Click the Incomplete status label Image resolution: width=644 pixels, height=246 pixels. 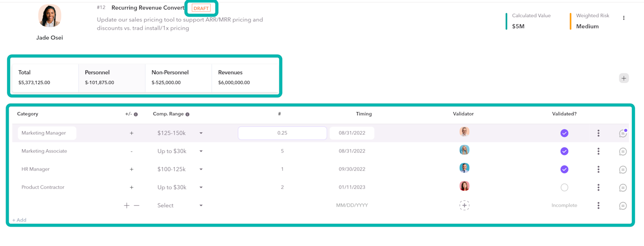click(564, 206)
